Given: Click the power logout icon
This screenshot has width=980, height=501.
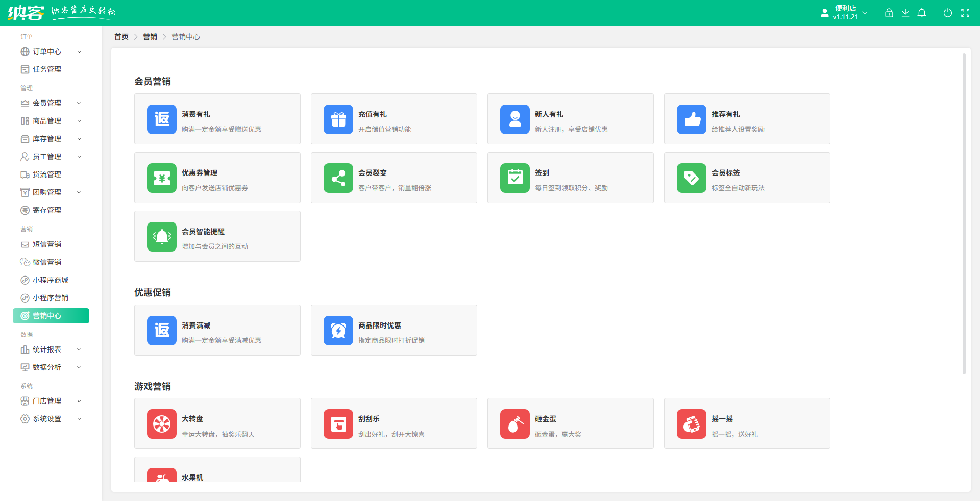Looking at the screenshot, I should point(947,13).
